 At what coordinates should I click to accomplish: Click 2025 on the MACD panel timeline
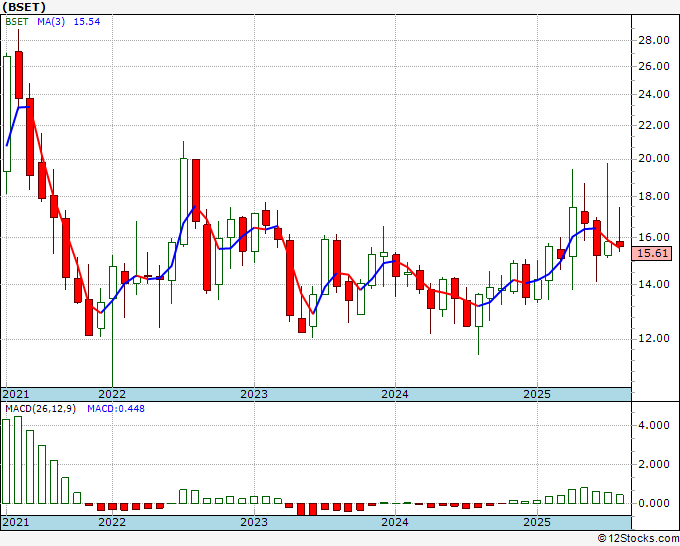[x=537, y=522]
